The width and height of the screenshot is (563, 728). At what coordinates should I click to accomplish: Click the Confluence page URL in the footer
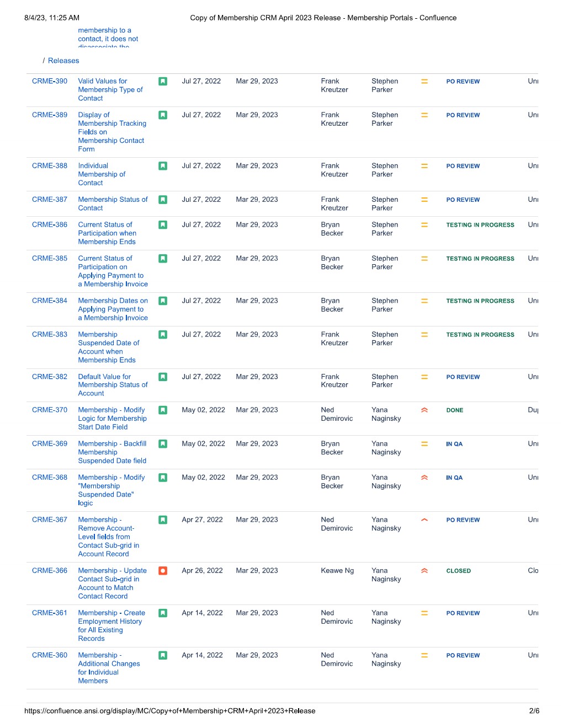tap(170, 711)
